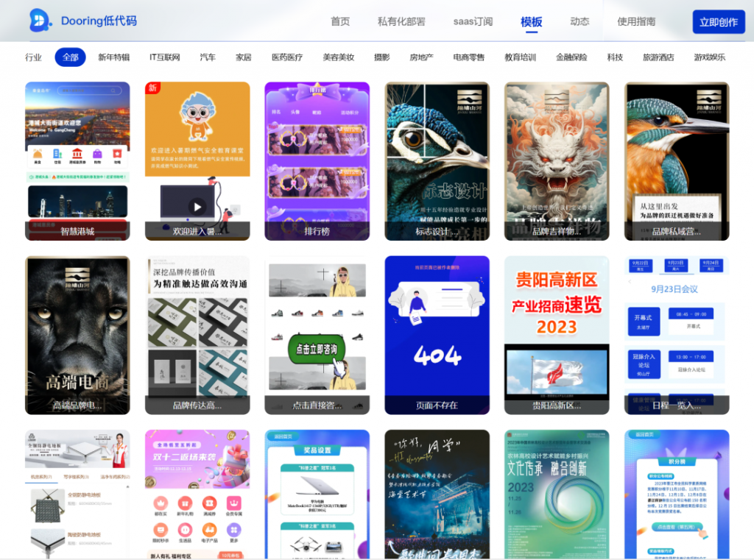Choose the 汽车 industry filter
This screenshot has height=560, width=754.
[x=208, y=57]
